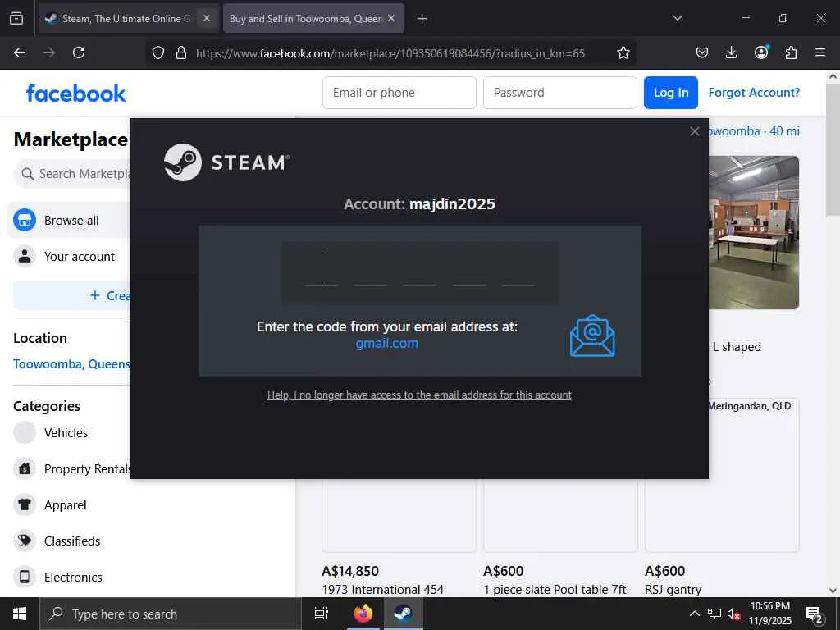Reload the current page

79,52
